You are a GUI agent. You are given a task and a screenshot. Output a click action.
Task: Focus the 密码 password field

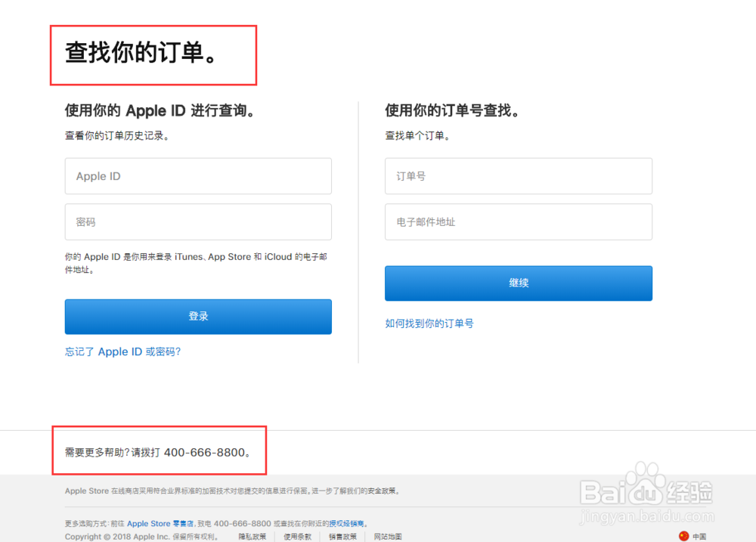point(198,221)
